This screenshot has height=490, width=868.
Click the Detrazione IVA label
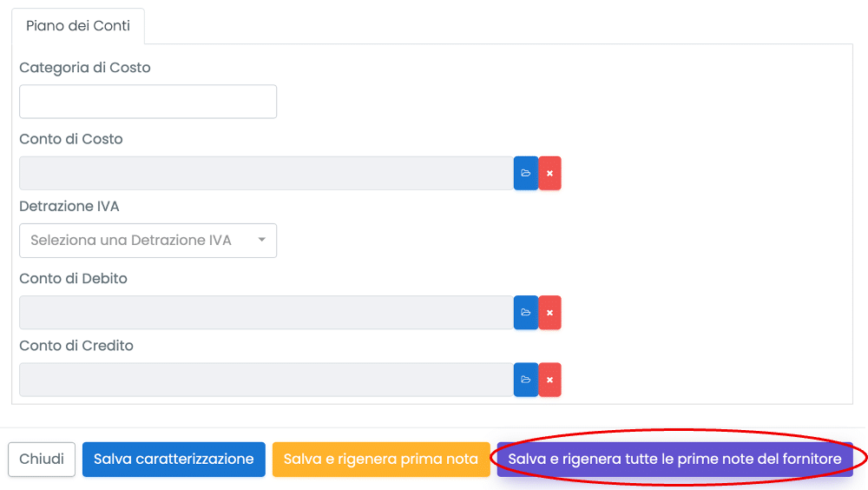coord(69,207)
